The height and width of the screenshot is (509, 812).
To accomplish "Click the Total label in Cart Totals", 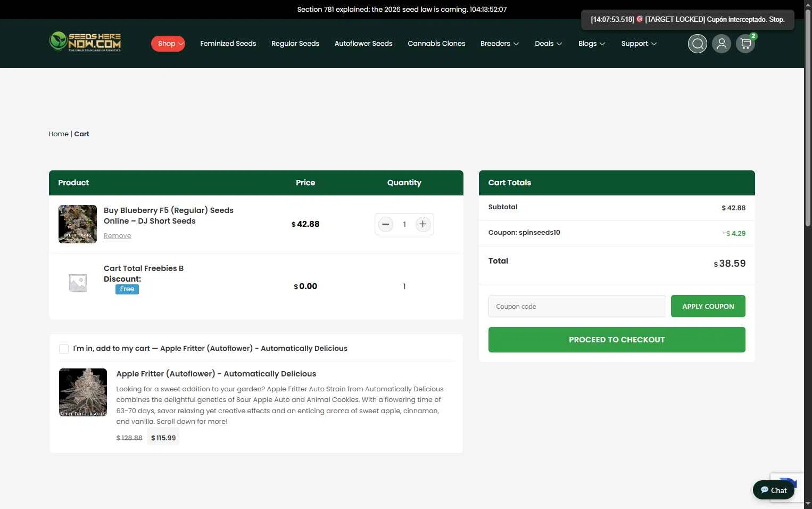I will [498, 261].
